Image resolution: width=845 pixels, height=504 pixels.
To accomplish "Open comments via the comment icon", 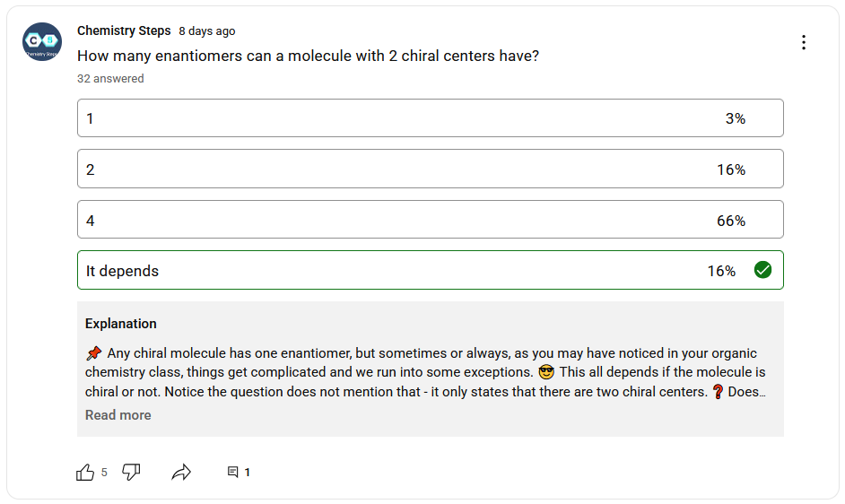I will (x=233, y=473).
